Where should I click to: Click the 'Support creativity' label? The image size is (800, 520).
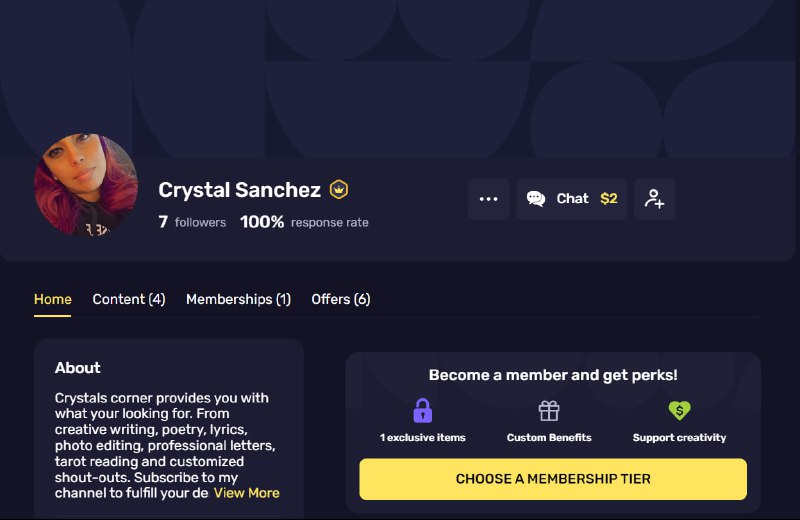click(679, 437)
